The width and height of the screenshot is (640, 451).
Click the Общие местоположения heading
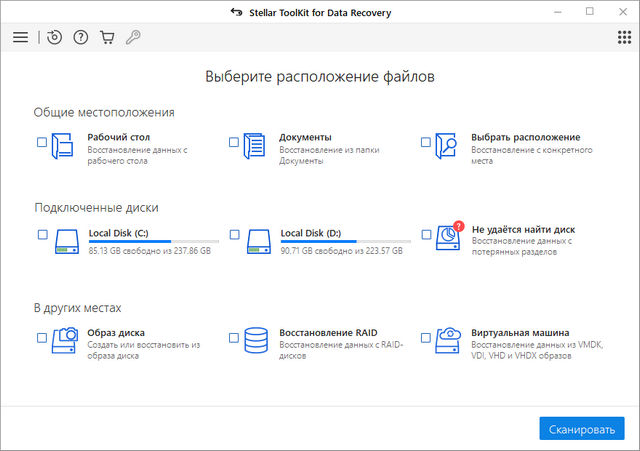click(104, 112)
